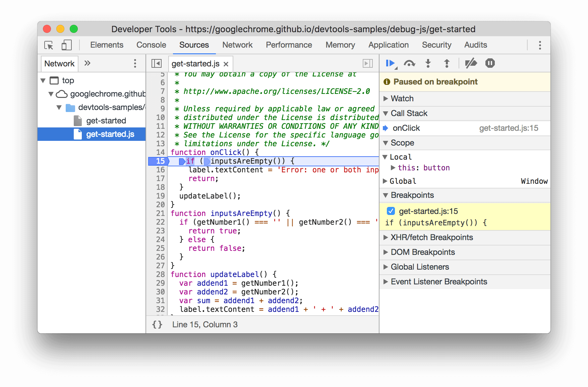Select the Step over next function call icon
This screenshot has height=387, width=588.
(410, 63)
